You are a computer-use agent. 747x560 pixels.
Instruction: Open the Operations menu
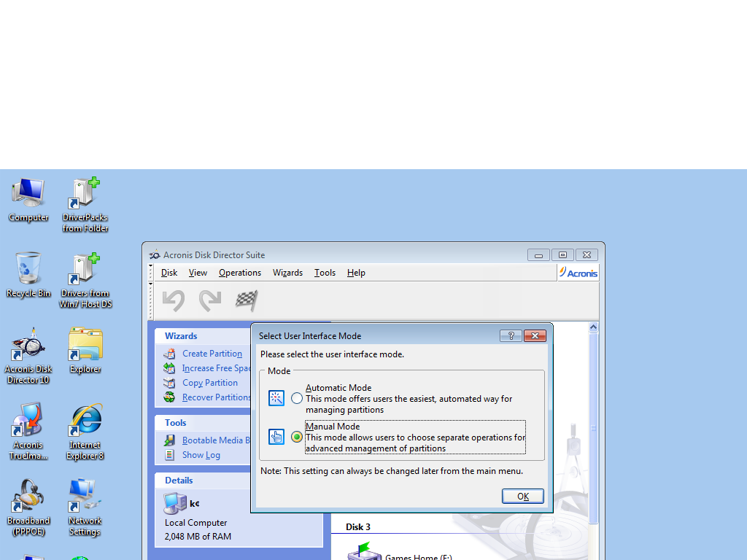[240, 273]
